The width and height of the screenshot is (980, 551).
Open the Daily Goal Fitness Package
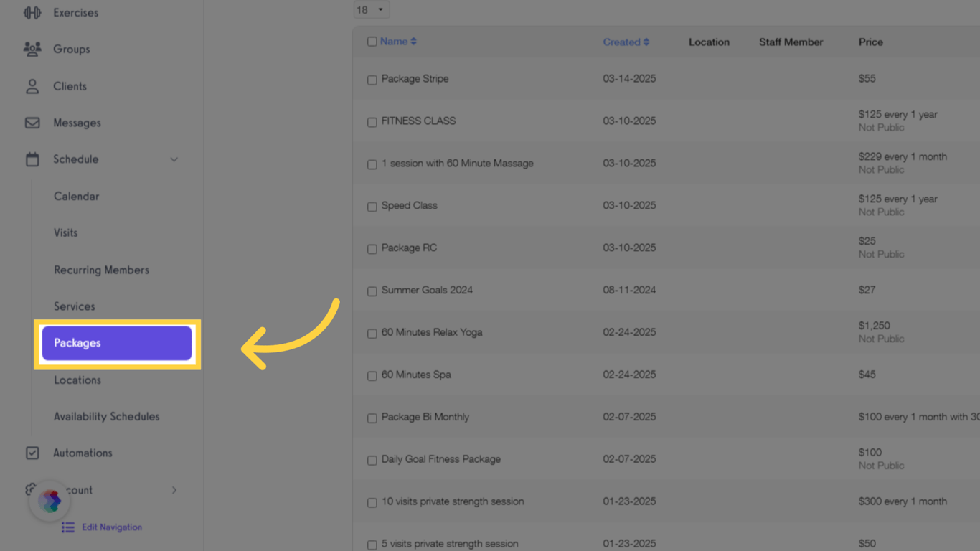440,460
